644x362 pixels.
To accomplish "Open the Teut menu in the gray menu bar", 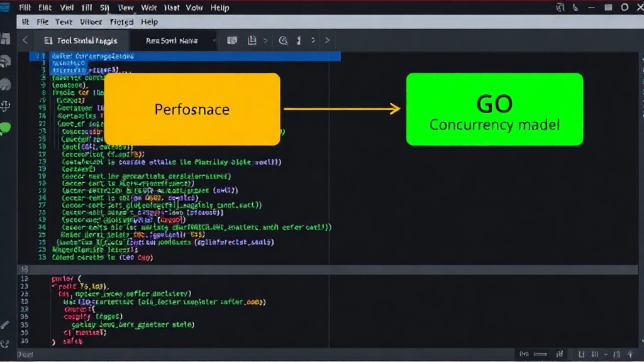I will pos(64,22).
